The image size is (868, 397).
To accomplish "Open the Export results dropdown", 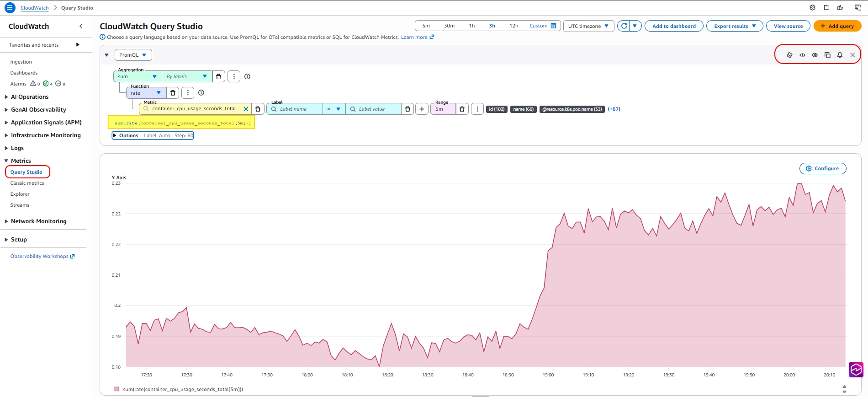I will pos(735,26).
